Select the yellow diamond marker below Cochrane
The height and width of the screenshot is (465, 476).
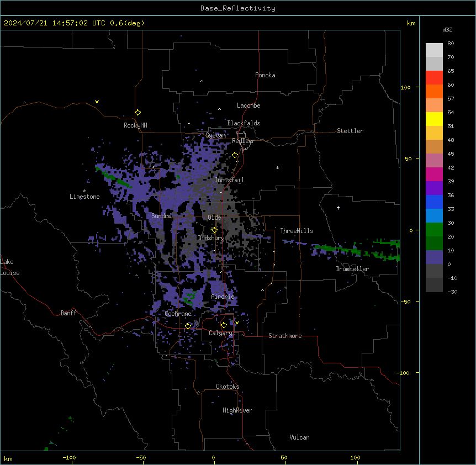click(x=188, y=326)
